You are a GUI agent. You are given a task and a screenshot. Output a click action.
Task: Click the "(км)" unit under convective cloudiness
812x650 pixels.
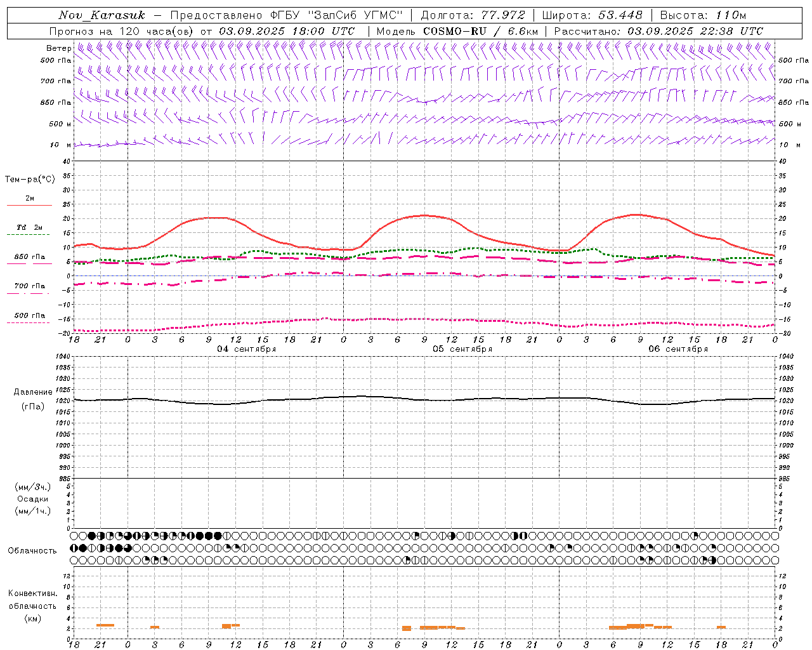(32, 618)
